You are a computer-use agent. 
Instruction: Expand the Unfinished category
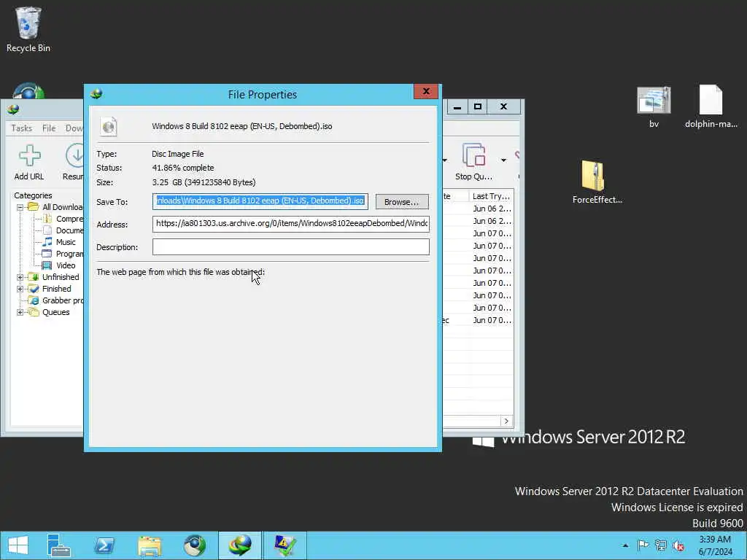(x=20, y=277)
